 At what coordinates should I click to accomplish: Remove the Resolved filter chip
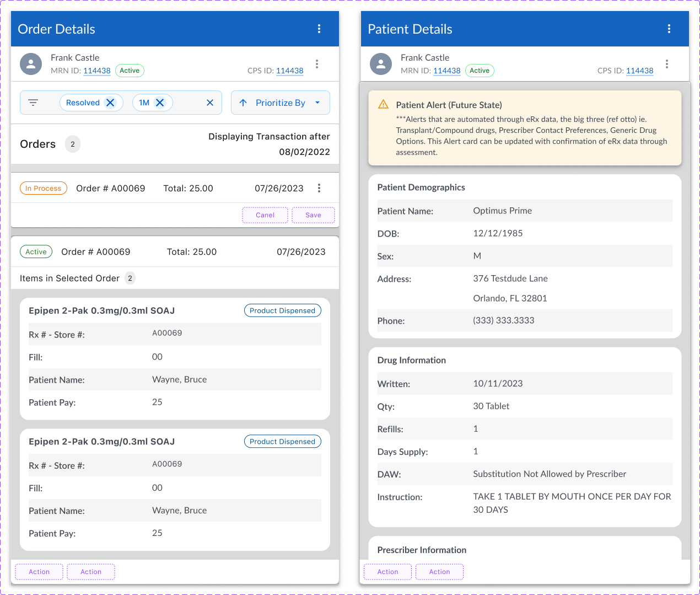click(x=110, y=103)
